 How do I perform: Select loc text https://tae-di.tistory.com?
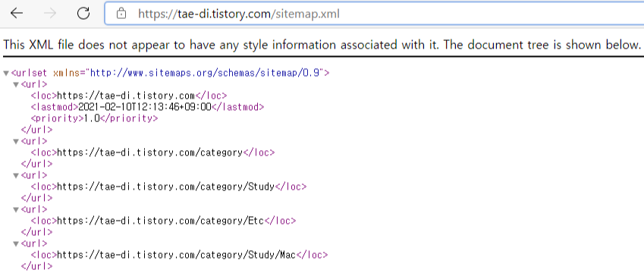pos(126,96)
